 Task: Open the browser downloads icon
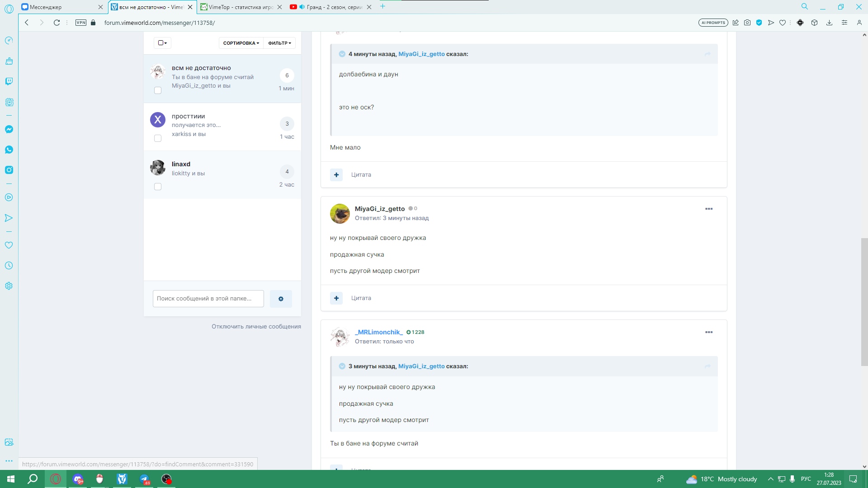pos(829,23)
